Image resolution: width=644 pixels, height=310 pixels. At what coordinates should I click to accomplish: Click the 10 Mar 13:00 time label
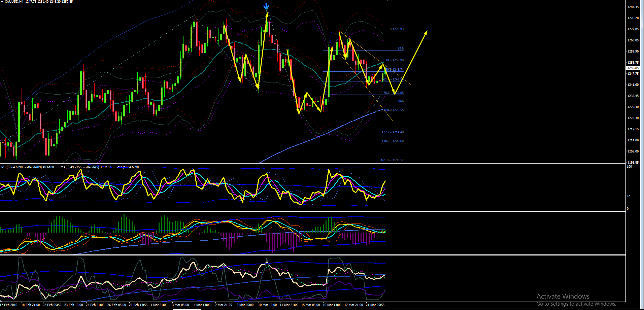tap(267, 305)
